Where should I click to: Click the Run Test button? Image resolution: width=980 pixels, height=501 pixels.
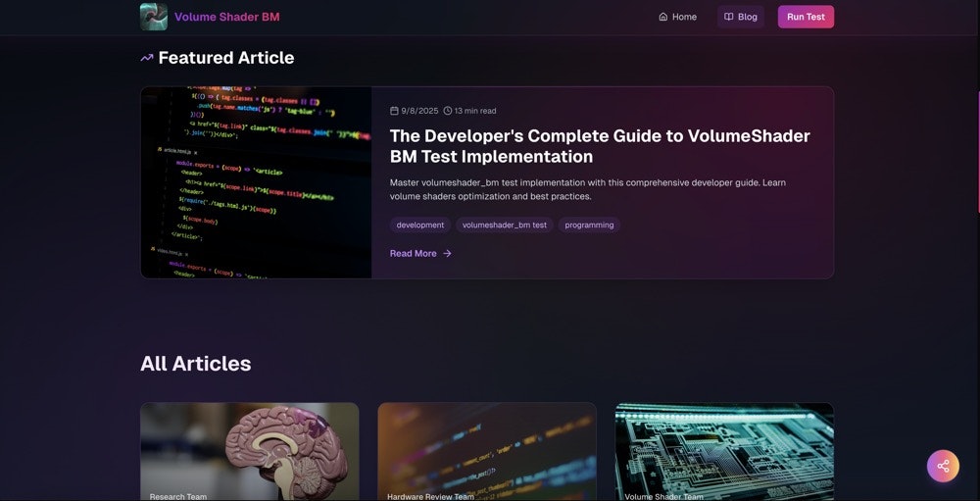tap(806, 17)
